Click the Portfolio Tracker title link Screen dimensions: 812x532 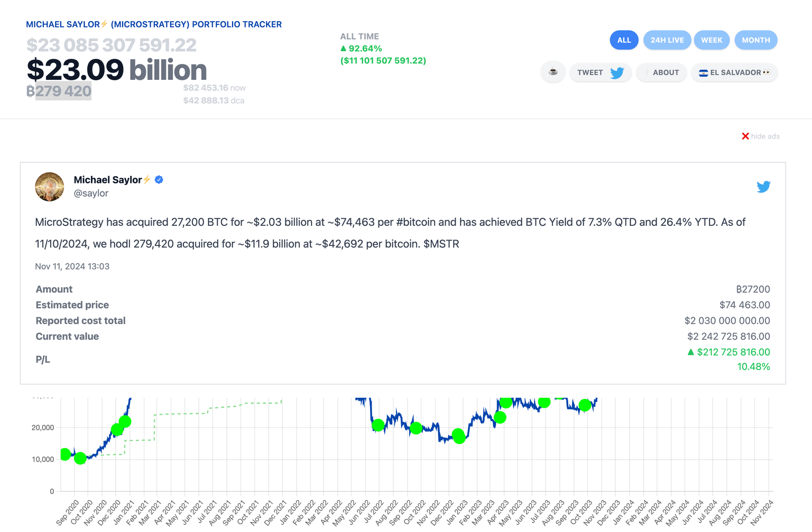click(154, 24)
